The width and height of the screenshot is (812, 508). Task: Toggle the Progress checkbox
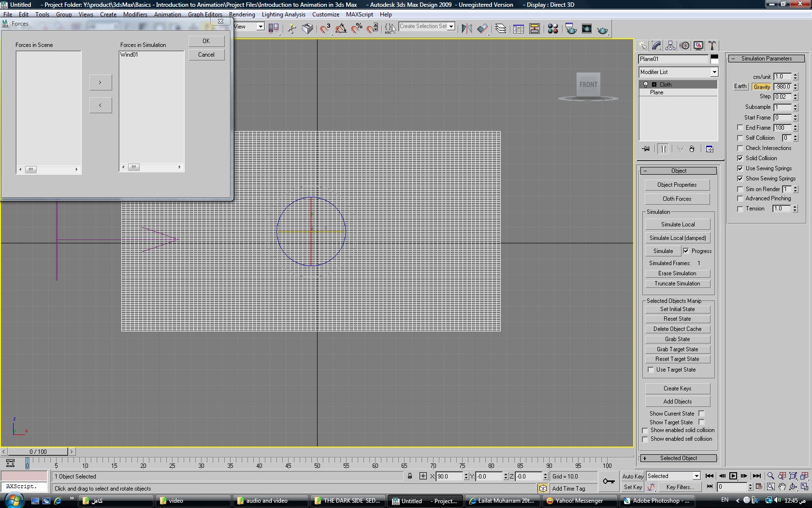coord(686,251)
